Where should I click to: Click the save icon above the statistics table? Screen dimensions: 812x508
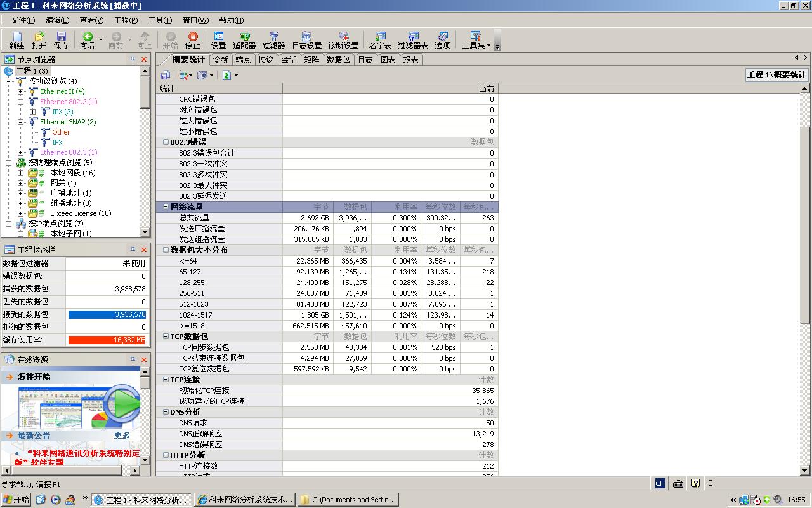coord(165,75)
